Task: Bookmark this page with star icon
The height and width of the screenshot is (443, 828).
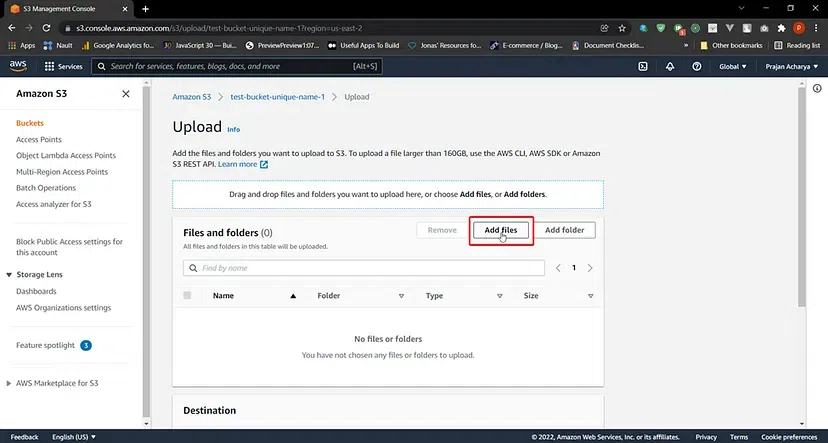Action: [622, 28]
